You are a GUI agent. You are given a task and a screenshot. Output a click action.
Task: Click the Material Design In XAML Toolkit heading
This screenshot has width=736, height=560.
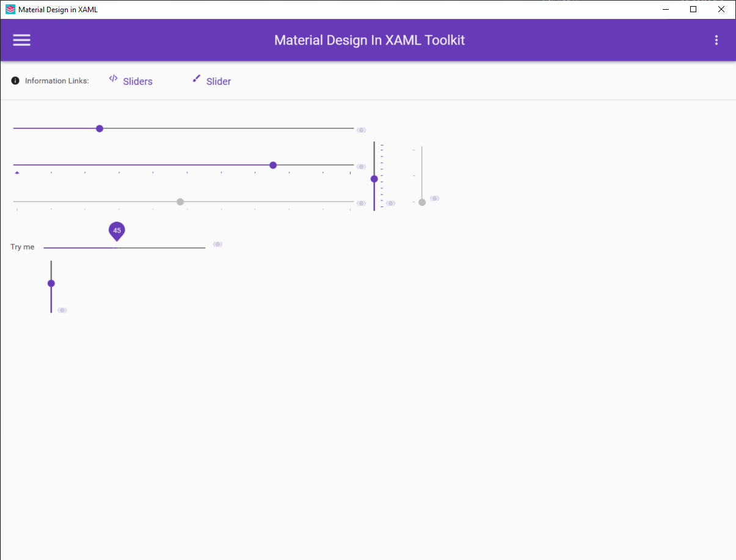point(370,40)
